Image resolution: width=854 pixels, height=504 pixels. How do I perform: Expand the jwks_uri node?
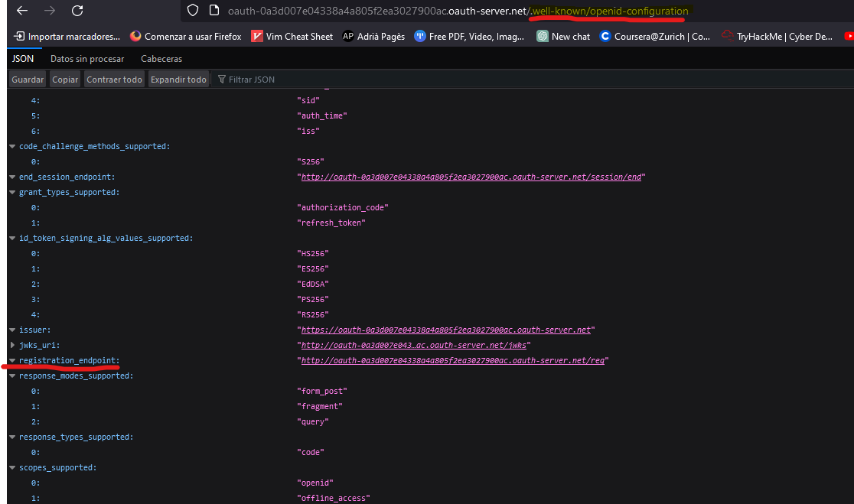12,345
